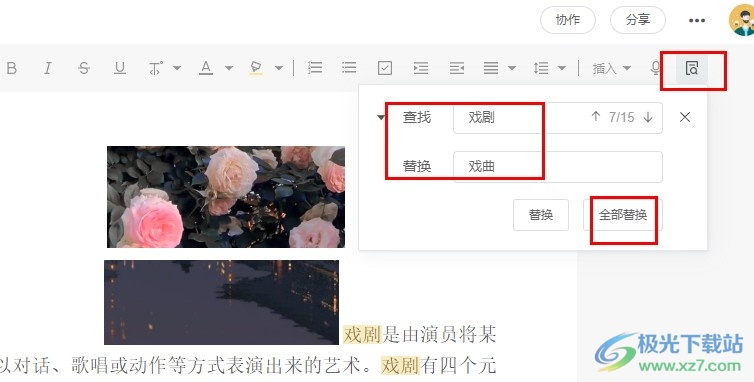Click the 分享 button
The height and width of the screenshot is (382, 754).
(x=638, y=20)
